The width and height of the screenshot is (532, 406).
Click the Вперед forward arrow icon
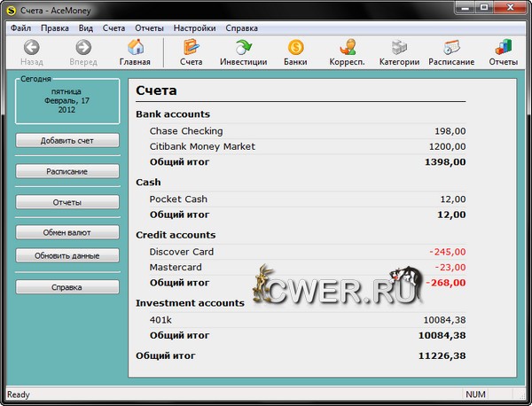click(83, 48)
